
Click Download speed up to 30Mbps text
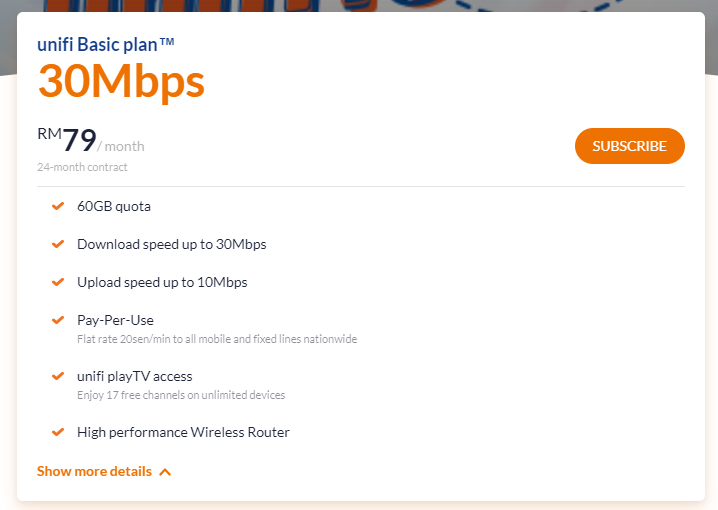click(171, 244)
